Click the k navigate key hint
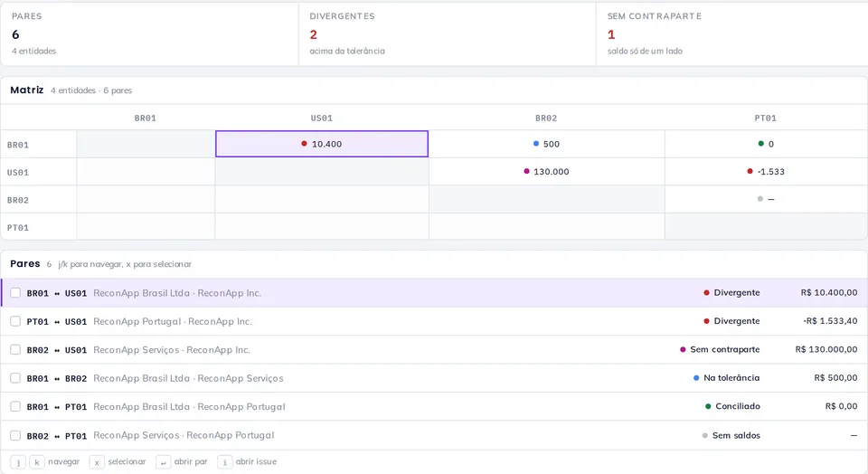 pyautogui.click(x=37, y=462)
